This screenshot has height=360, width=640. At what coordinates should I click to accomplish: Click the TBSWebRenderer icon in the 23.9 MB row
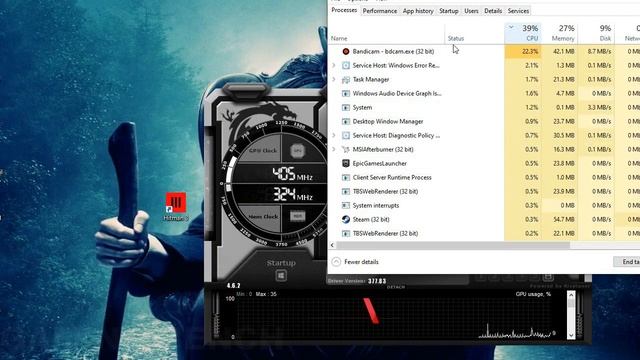click(x=346, y=191)
